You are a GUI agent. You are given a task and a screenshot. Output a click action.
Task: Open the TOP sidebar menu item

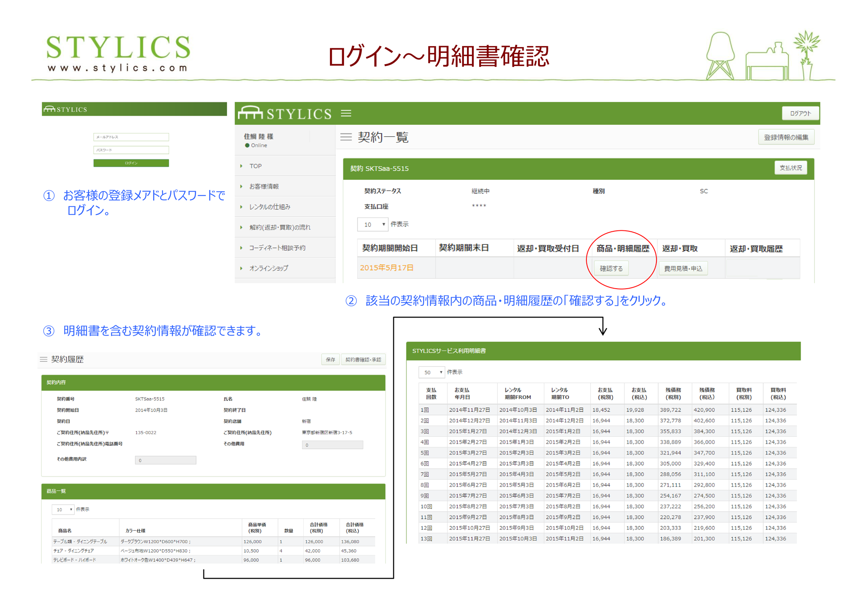pyautogui.click(x=285, y=166)
